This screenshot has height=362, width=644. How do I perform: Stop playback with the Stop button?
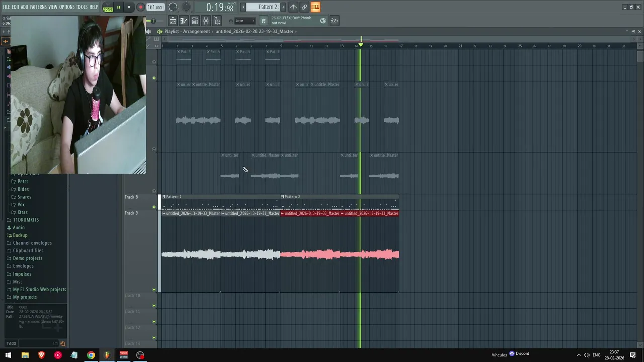tap(129, 7)
